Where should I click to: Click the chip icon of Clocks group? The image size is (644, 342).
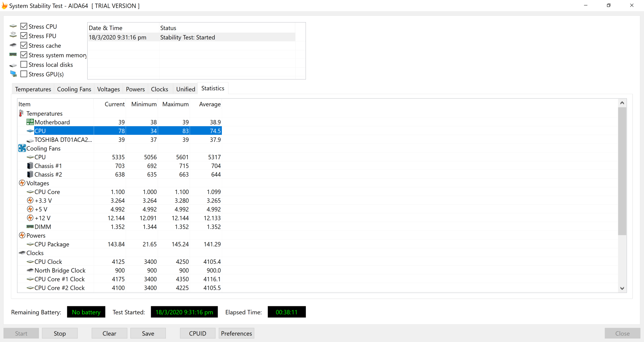[22, 253]
